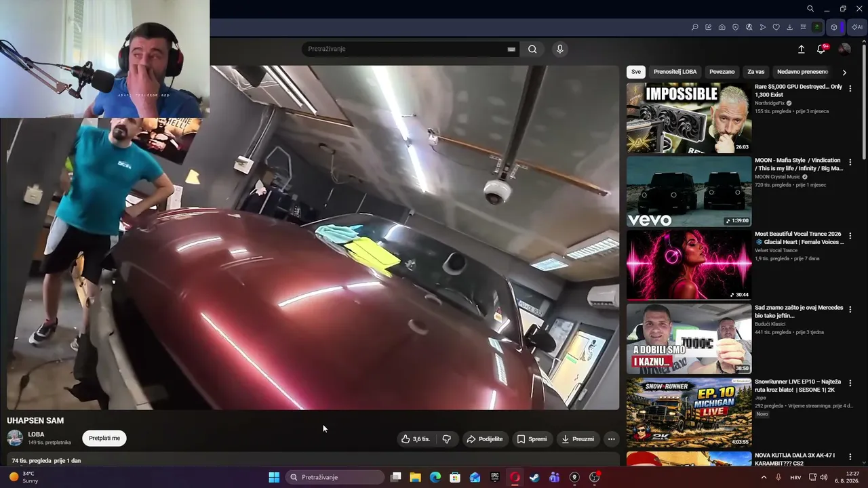Image resolution: width=868 pixels, height=488 pixels.
Task: Open Opera ad blocker shield icon
Action: pyautogui.click(x=736, y=27)
